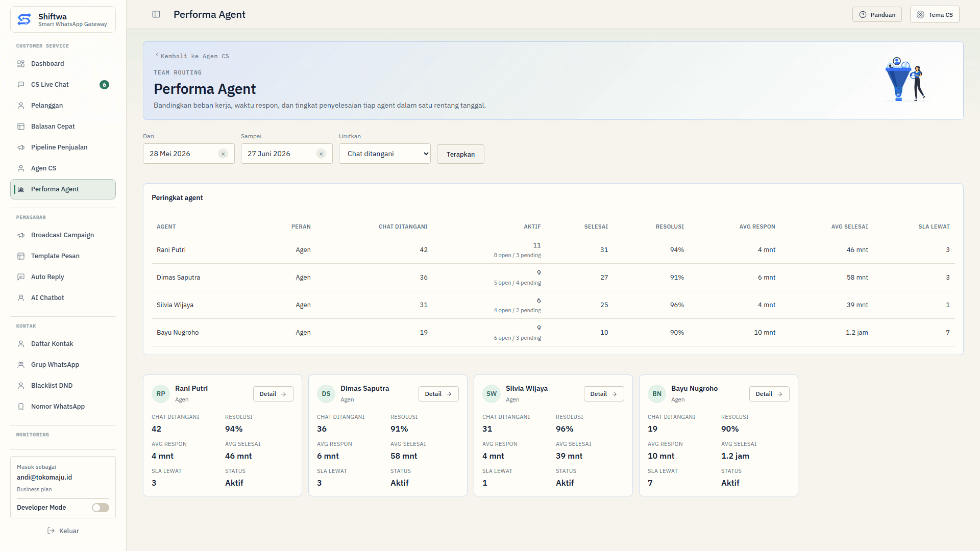Click Silvia Wijaya in the ranking table
Screen dimensions: 980x551
pyautogui.click(x=175, y=305)
